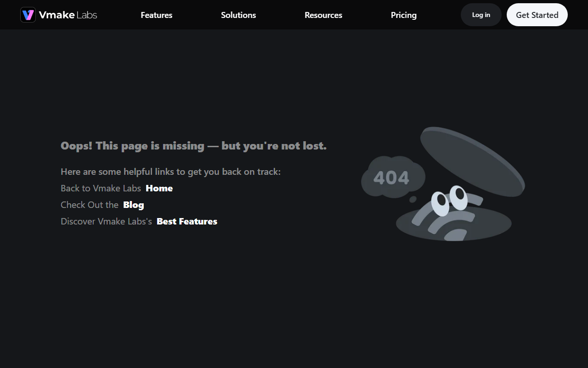Viewport: 588px width, 368px height.
Task: Click the "Check Out the" text
Action: [x=90, y=205]
